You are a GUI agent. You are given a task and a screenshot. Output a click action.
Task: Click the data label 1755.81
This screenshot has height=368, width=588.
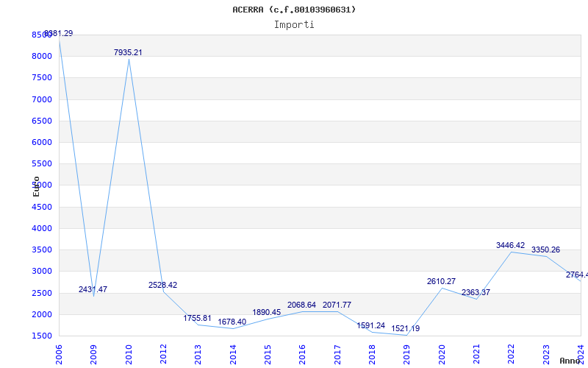(x=197, y=319)
